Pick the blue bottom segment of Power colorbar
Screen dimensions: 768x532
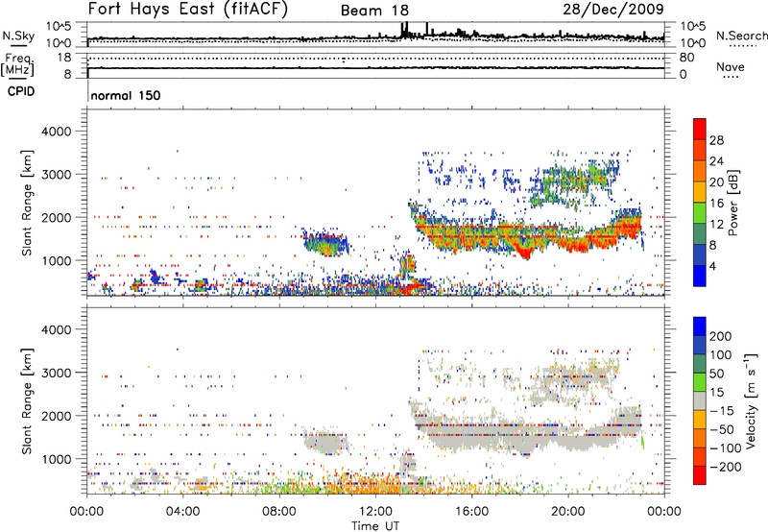[700, 276]
